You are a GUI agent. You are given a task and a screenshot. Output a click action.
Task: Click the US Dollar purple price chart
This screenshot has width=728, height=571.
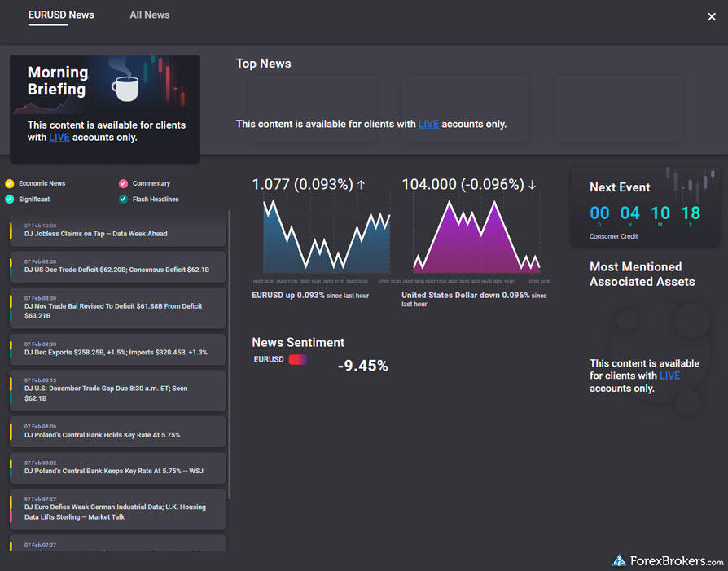(x=476, y=237)
